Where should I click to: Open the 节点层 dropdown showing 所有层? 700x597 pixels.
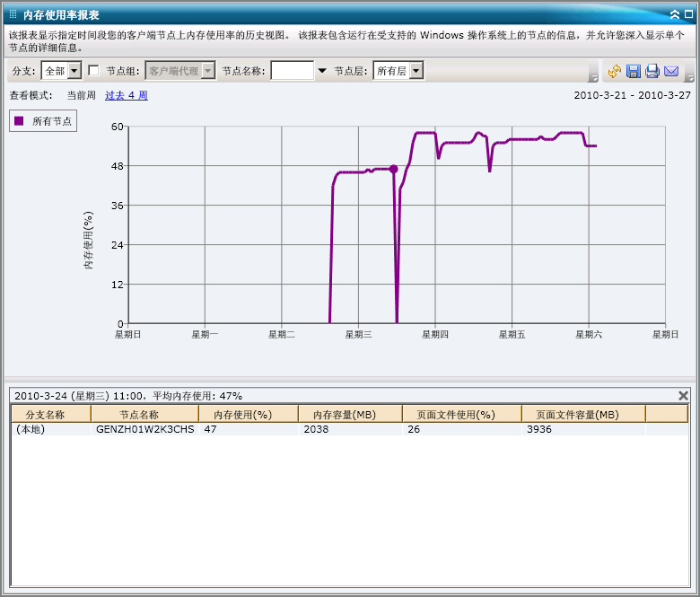(416, 71)
